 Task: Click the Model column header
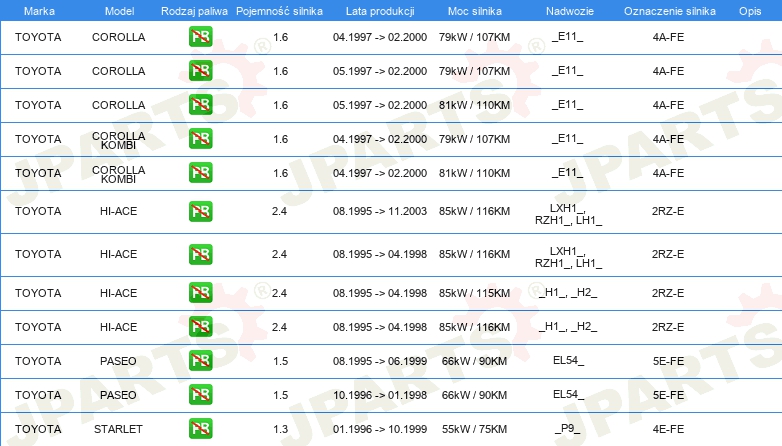point(119,11)
